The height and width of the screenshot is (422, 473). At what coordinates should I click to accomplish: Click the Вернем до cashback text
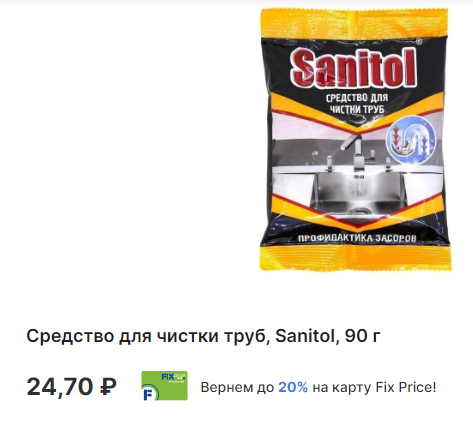click(237, 387)
